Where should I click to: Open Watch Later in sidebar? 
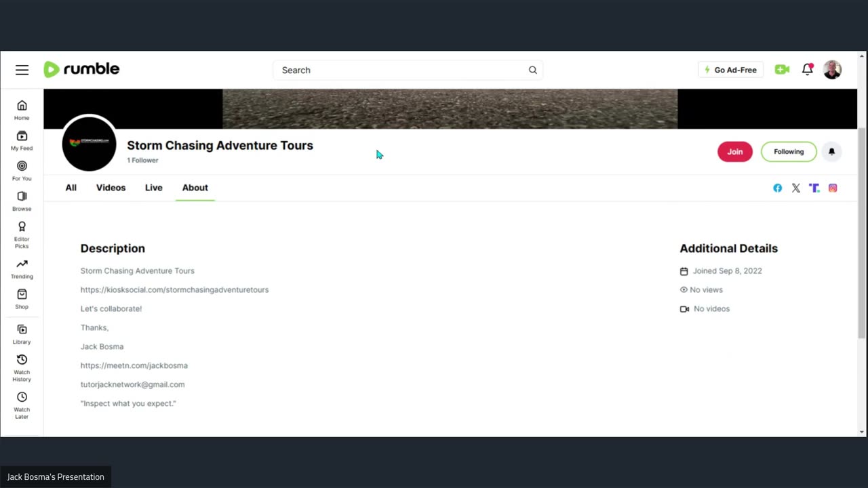tap(22, 405)
